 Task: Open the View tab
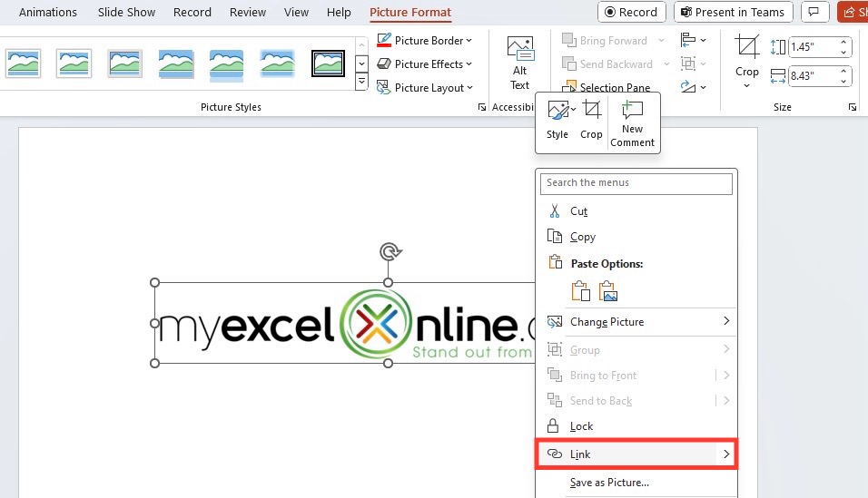click(x=296, y=12)
